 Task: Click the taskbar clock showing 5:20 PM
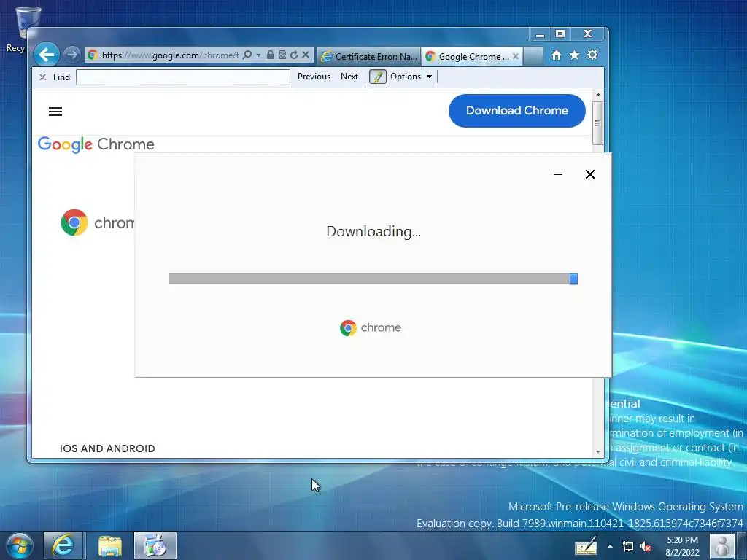682,546
